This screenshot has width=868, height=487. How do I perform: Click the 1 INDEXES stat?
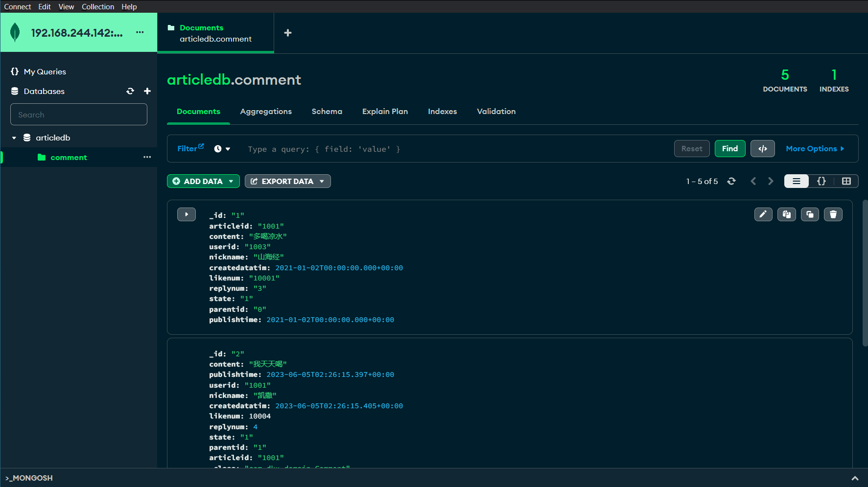point(834,80)
